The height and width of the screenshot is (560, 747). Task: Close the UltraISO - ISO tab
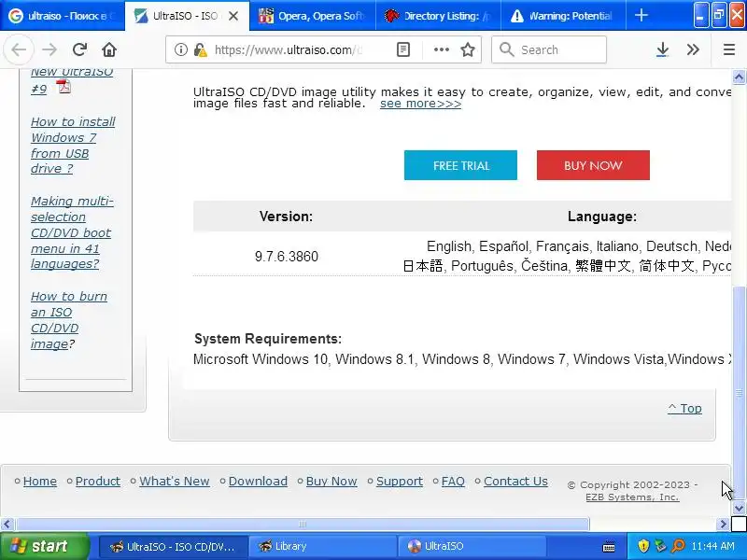(x=233, y=16)
